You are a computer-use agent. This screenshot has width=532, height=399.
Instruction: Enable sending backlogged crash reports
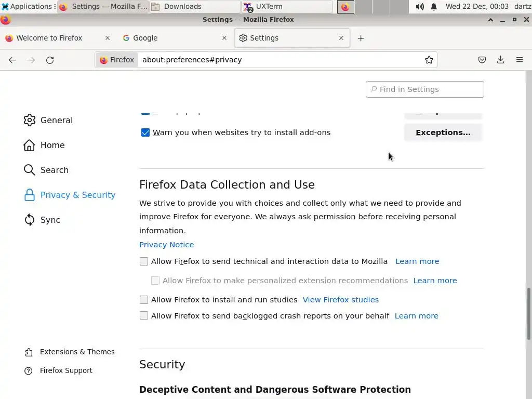point(144,316)
